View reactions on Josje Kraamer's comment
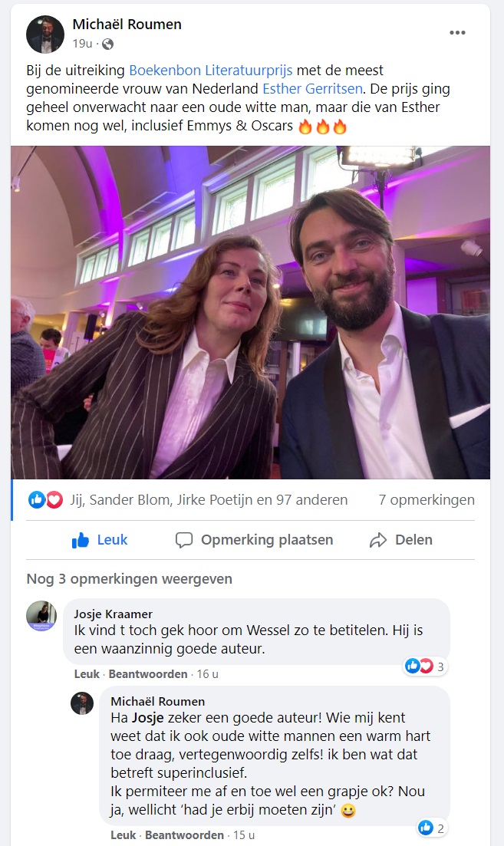This screenshot has width=504, height=846. (x=426, y=667)
